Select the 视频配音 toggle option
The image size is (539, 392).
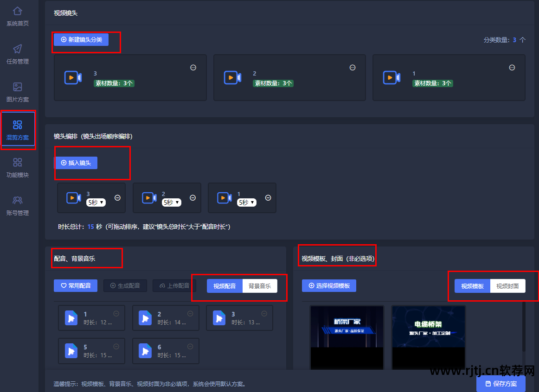225,286
